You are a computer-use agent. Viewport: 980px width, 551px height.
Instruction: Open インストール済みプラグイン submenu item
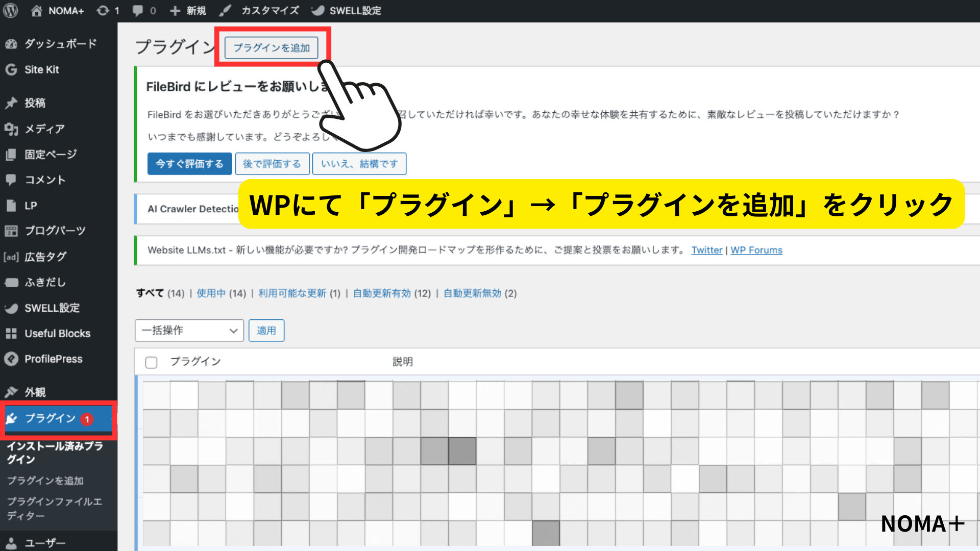55,453
